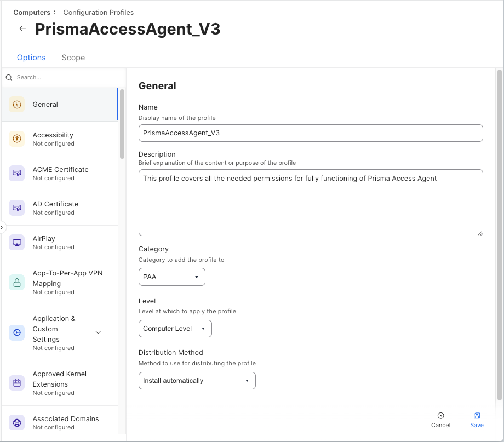Click into the Description text area
504x442 pixels.
click(x=311, y=203)
